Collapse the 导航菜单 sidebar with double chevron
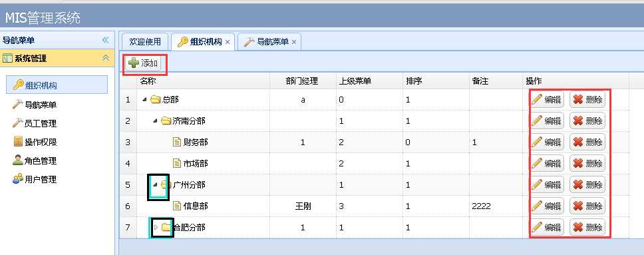 click(106, 40)
